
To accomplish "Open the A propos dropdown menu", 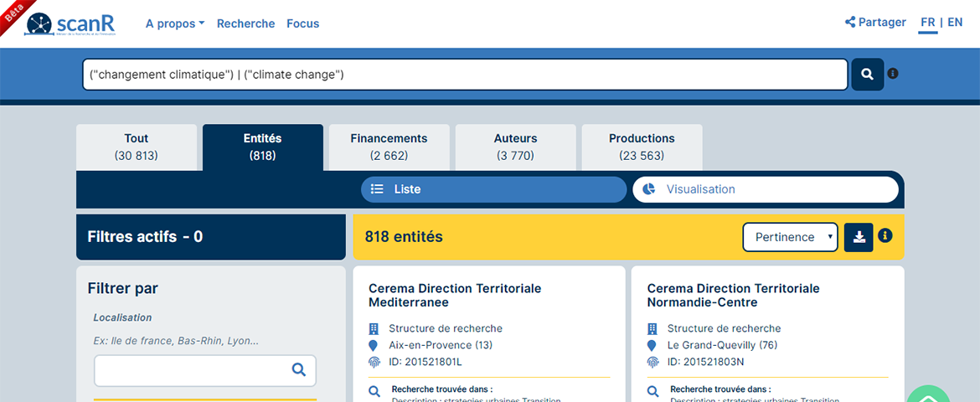I will [x=175, y=23].
